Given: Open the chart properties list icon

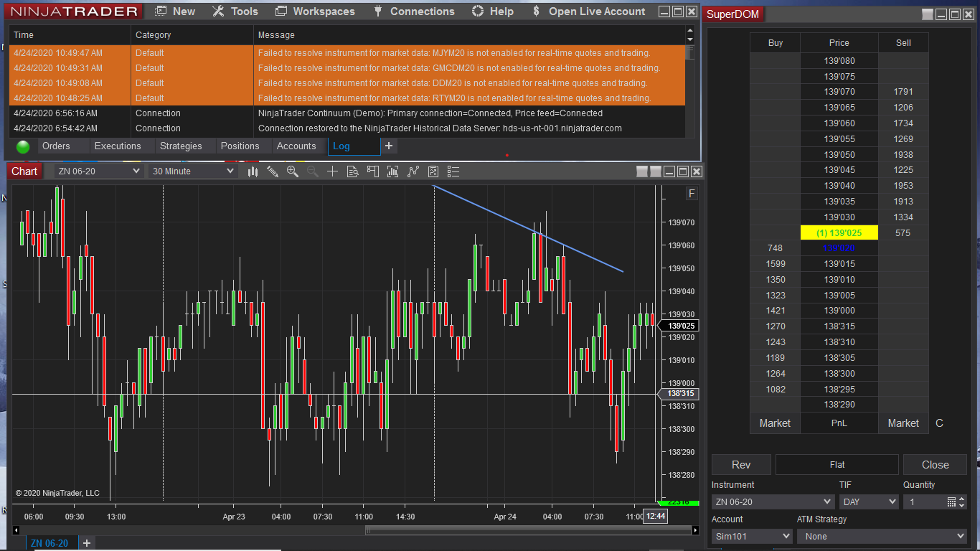Looking at the screenshot, I should click(x=453, y=171).
